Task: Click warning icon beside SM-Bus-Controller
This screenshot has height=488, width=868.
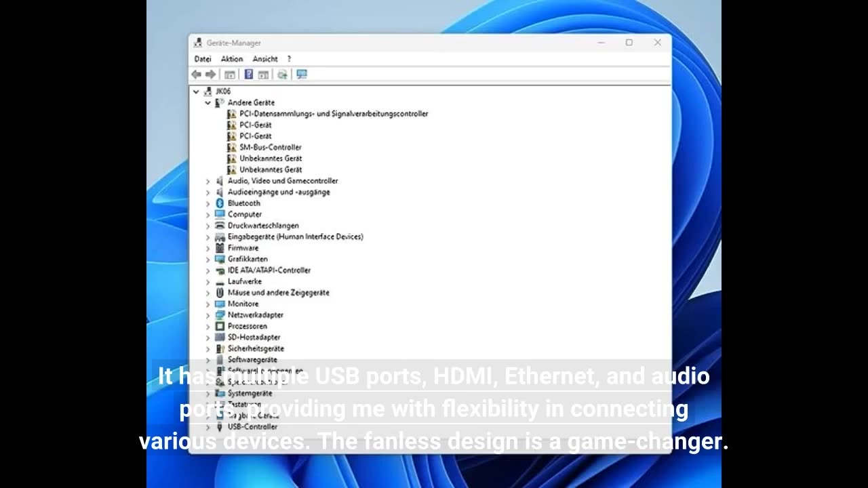Action: point(232,147)
